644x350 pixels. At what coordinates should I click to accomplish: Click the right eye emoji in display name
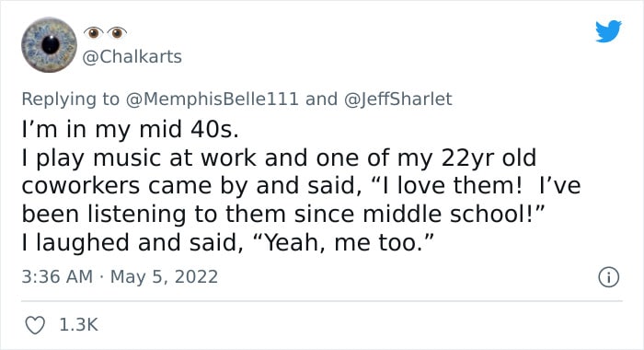117,32
